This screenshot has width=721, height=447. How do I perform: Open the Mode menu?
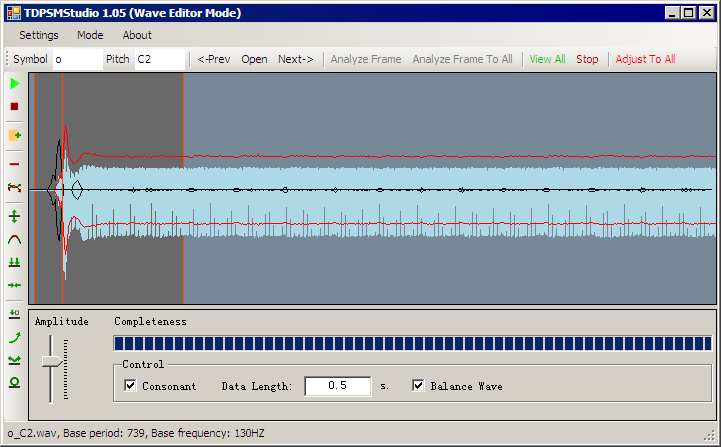90,35
